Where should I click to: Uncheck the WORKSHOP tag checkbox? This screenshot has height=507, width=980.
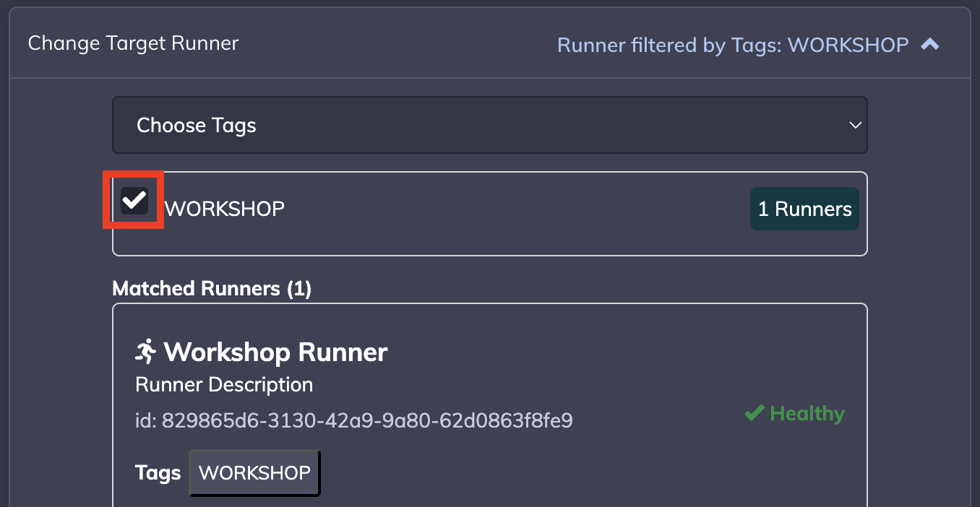coord(134,200)
